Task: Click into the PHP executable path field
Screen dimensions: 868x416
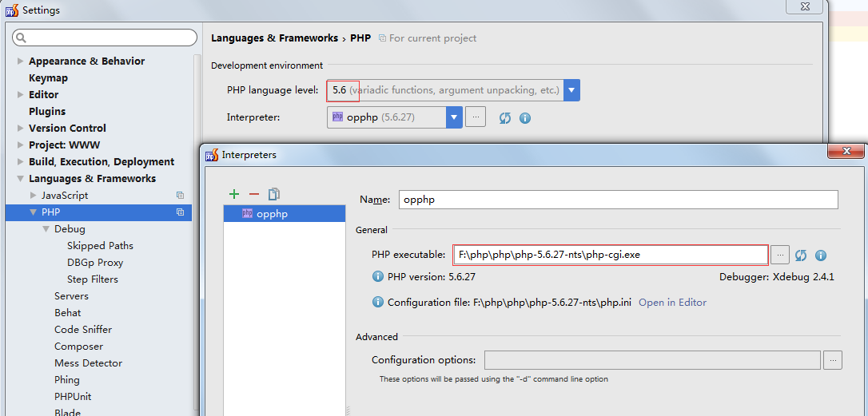Action: click(611, 255)
